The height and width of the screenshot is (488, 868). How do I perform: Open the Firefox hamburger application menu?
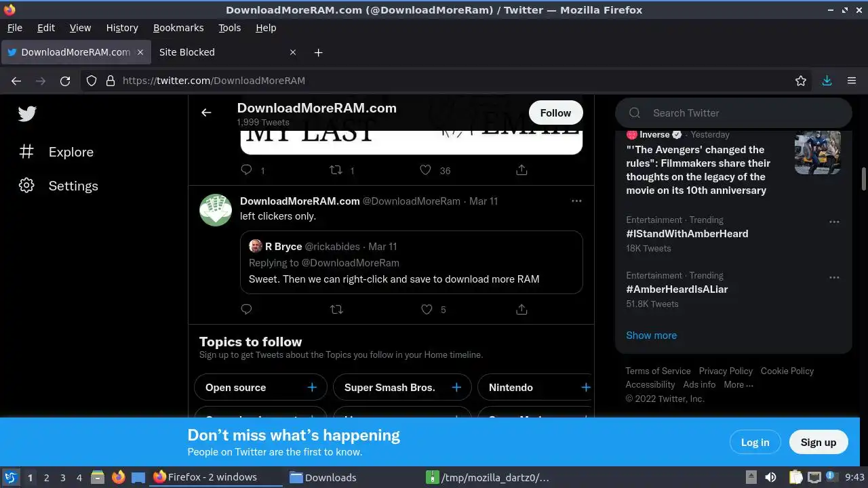tap(852, 81)
